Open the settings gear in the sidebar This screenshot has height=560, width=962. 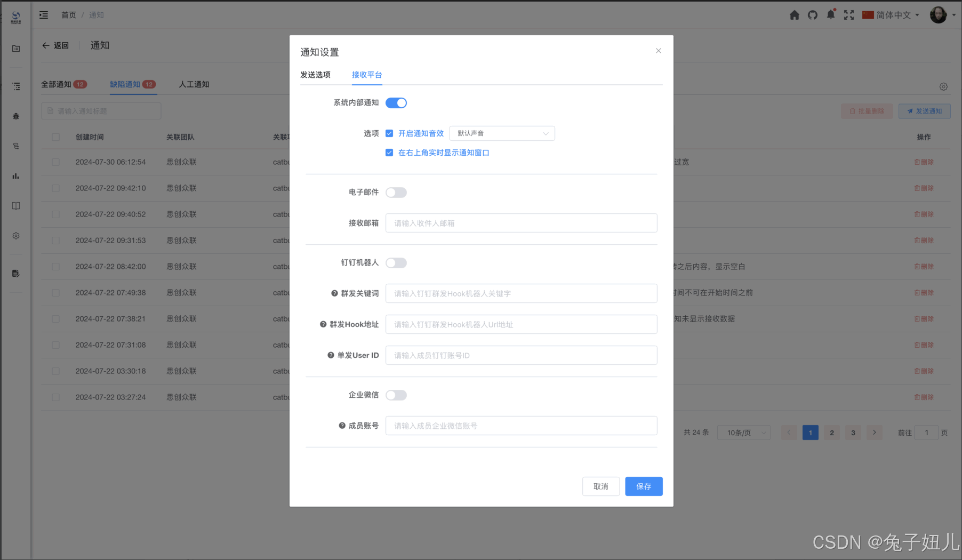click(x=15, y=235)
